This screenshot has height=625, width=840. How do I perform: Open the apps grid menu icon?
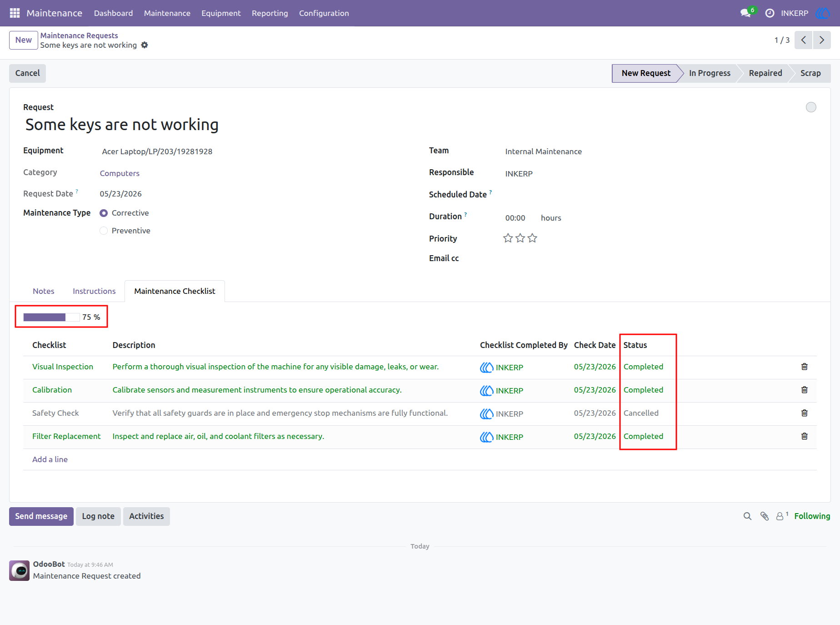(15, 13)
